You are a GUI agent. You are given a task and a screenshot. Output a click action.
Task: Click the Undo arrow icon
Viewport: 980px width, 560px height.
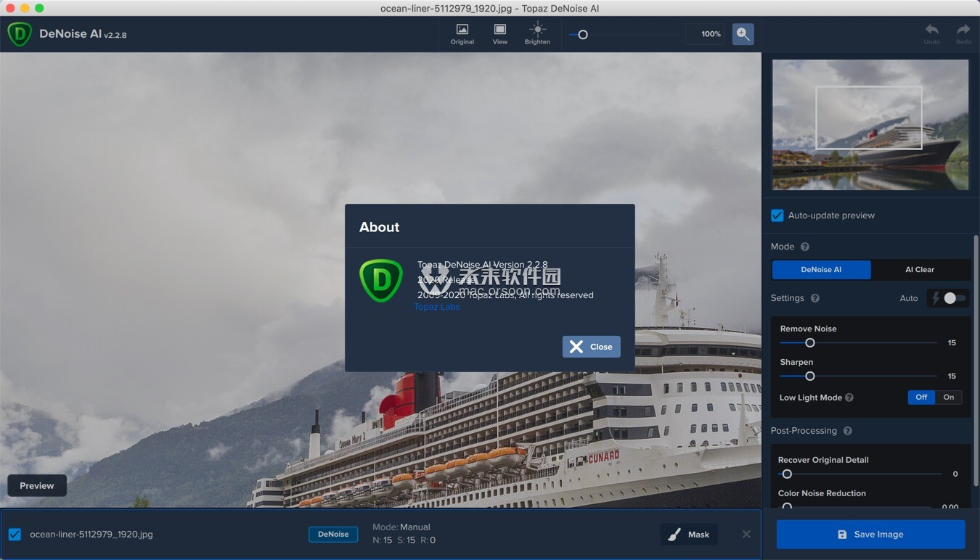tap(931, 30)
